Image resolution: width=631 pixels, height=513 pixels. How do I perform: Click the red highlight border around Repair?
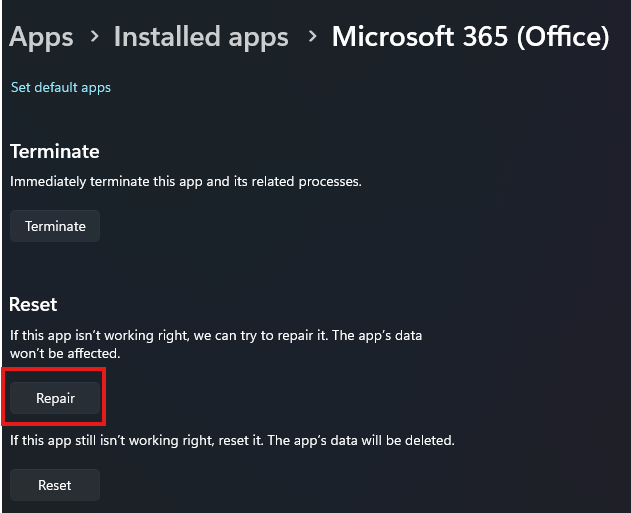[x=54, y=369]
